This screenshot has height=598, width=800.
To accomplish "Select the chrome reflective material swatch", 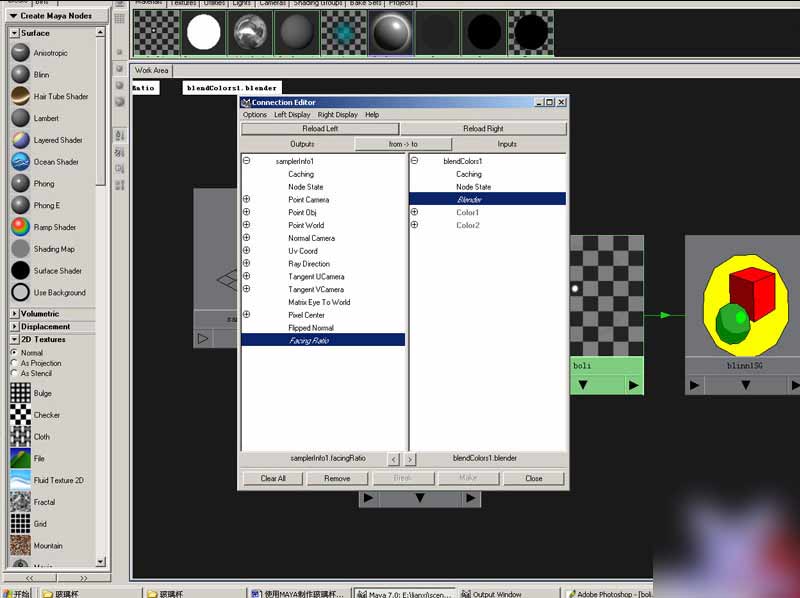I will pos(250,32).
